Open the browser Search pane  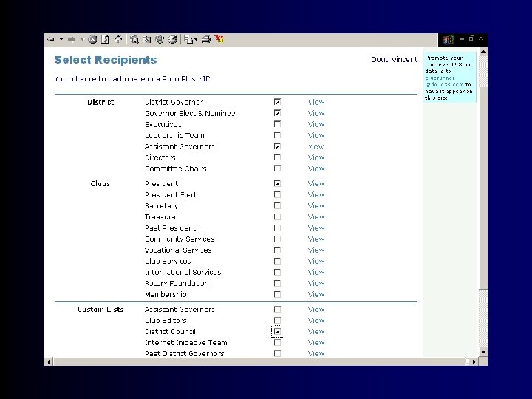tap(134, 40)
